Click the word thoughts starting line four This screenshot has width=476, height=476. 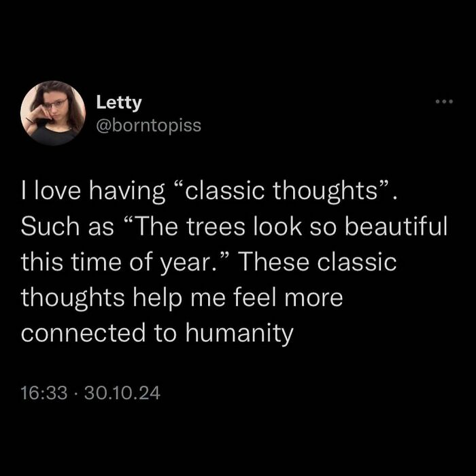(x=73, y=298)
